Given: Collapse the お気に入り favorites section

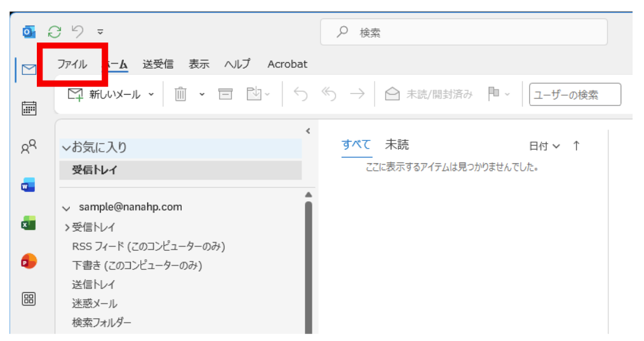Looking at the screenshot, I should coord(66,147).
